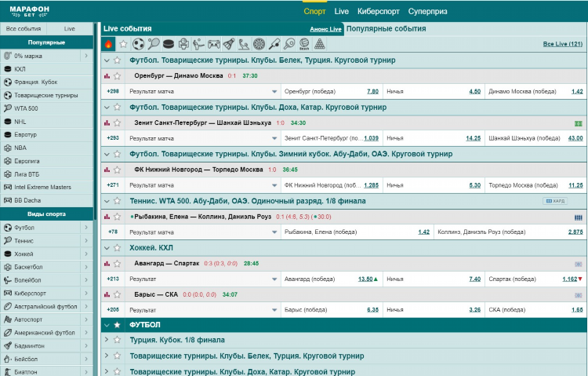Select the basketball hoop filter icon
This screenshot has height=376, width=588.
point(183,44)
